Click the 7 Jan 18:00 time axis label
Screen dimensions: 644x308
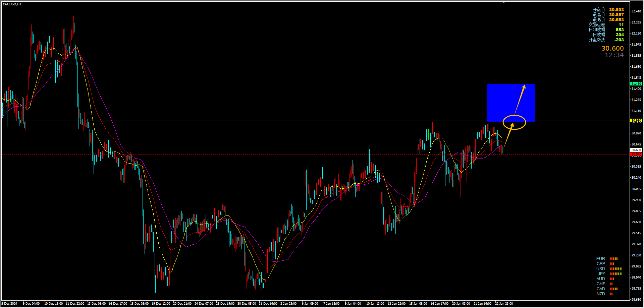click(331, 304)
